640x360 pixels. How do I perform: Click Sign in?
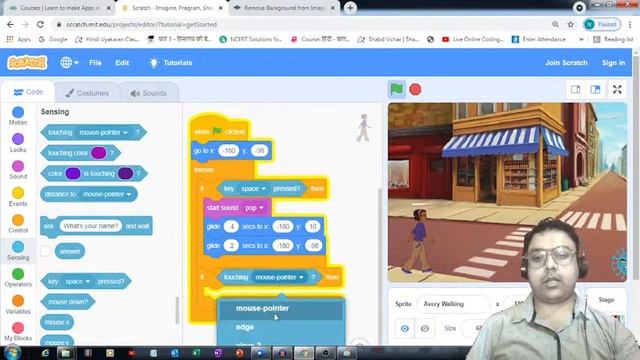click(x=613, y=62)
